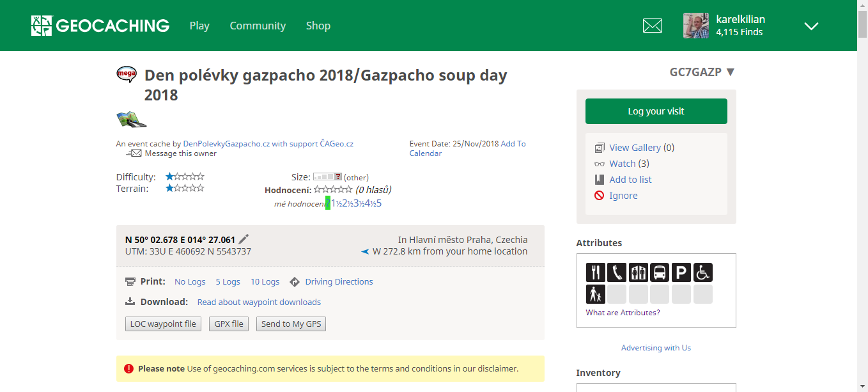868x392 pixels.
Task: Open the Shop menu
Action: [x=318, y=26]
